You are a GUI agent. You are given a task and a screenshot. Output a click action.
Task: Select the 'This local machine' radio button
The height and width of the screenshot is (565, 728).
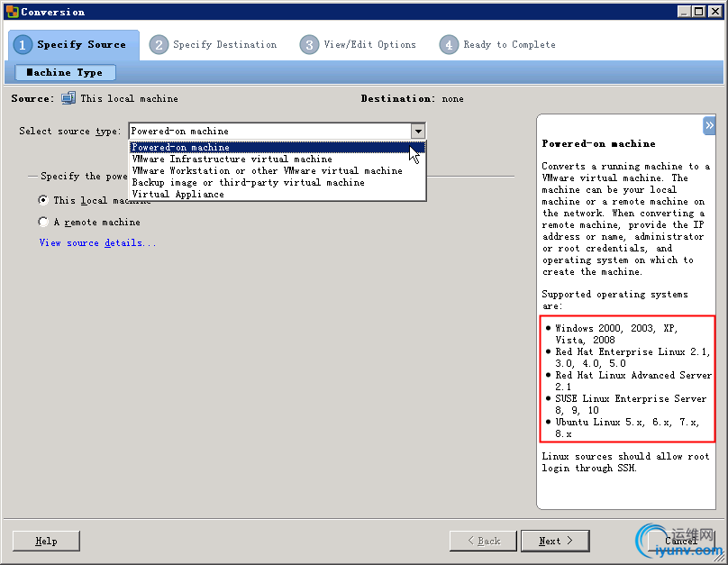(43, 200)
